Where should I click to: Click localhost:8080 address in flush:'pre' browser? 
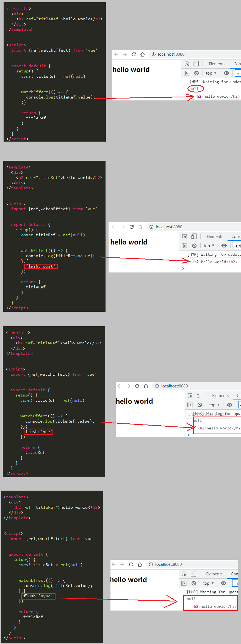[174, 386]
